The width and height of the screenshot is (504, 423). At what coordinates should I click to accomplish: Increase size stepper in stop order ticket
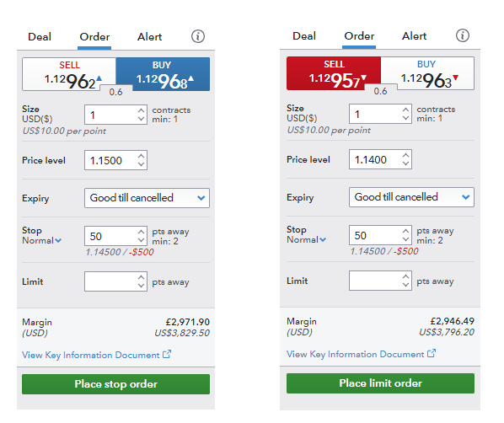pos(141,110)
